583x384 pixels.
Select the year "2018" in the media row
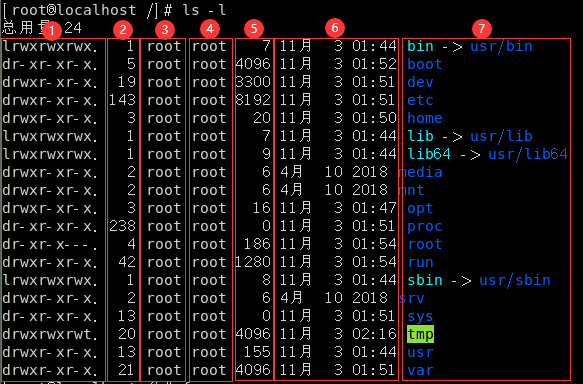[x=370, y=172]
